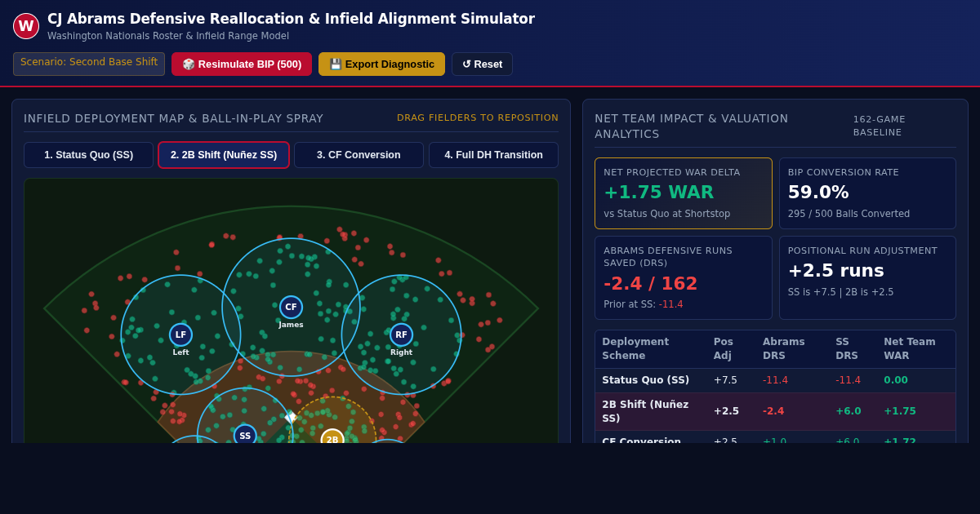Click the home plate diamond marker
The height and width of the screenshot is (514, 980).
290,417
